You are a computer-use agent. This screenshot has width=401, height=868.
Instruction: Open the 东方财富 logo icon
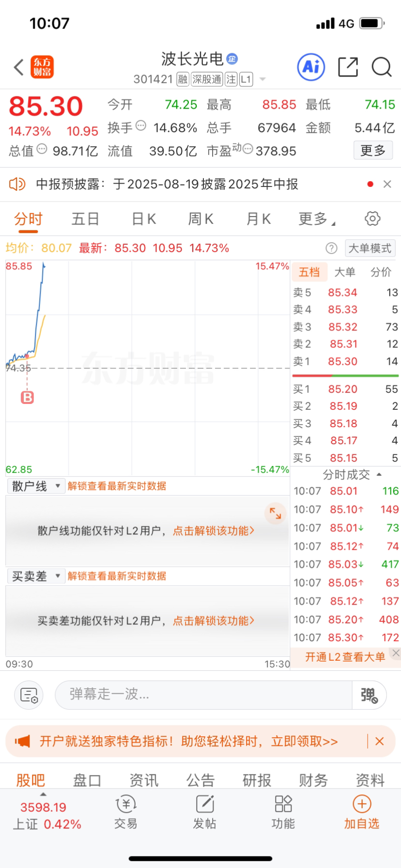(42, 67)
